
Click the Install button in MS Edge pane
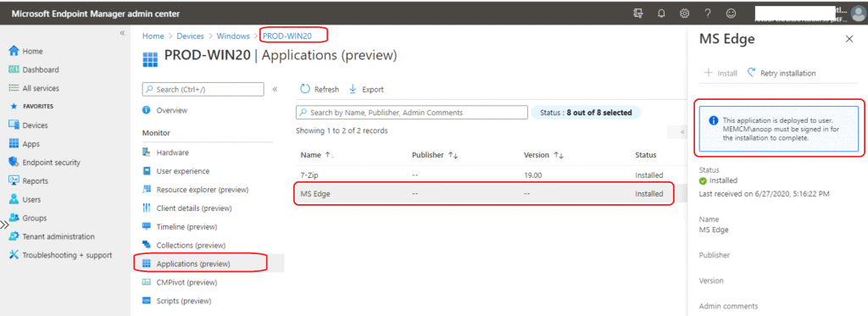[721, 73]
